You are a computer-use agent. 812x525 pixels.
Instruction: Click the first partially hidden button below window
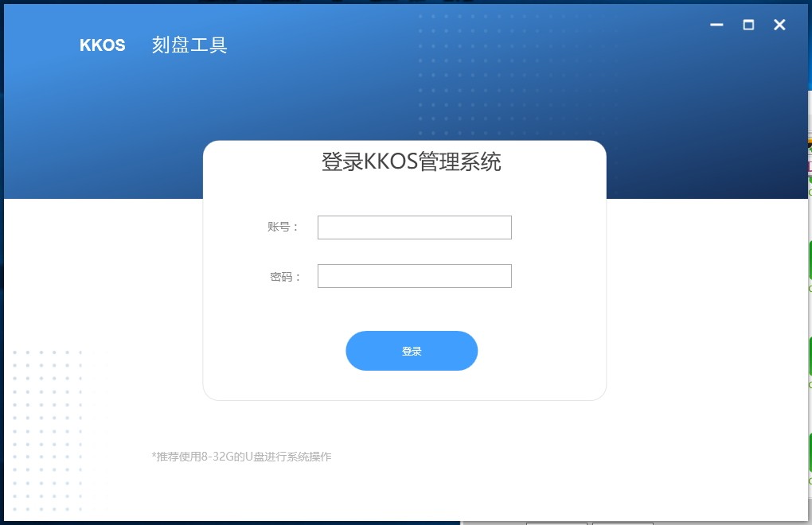pyautogui.click(x=556, y=523)
